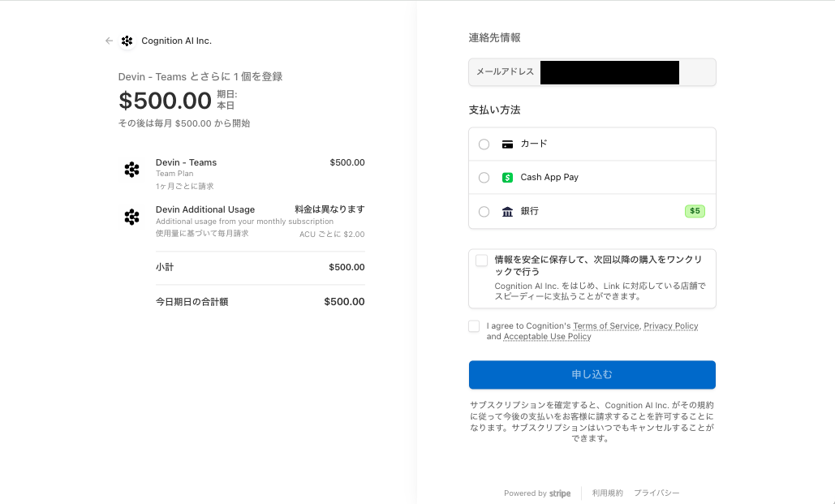Select the カード payment radio button
835x504 pixels.
(484, 144)
